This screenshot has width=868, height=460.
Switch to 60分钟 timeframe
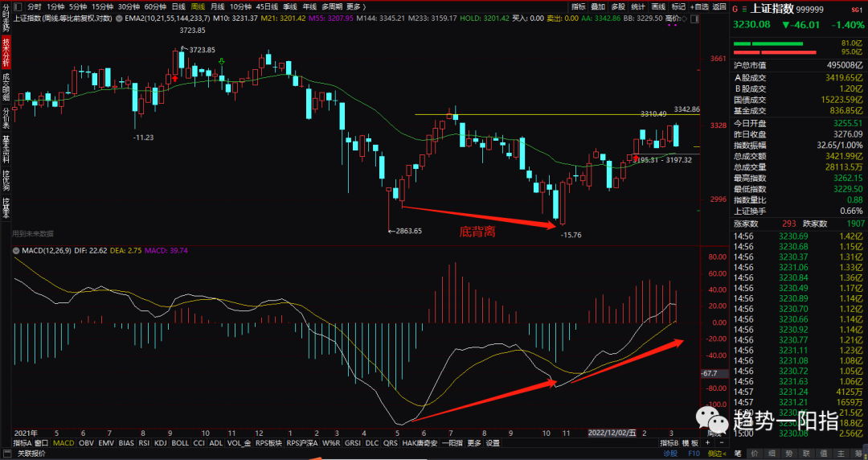pyautogui.click(x=156, y=6)
